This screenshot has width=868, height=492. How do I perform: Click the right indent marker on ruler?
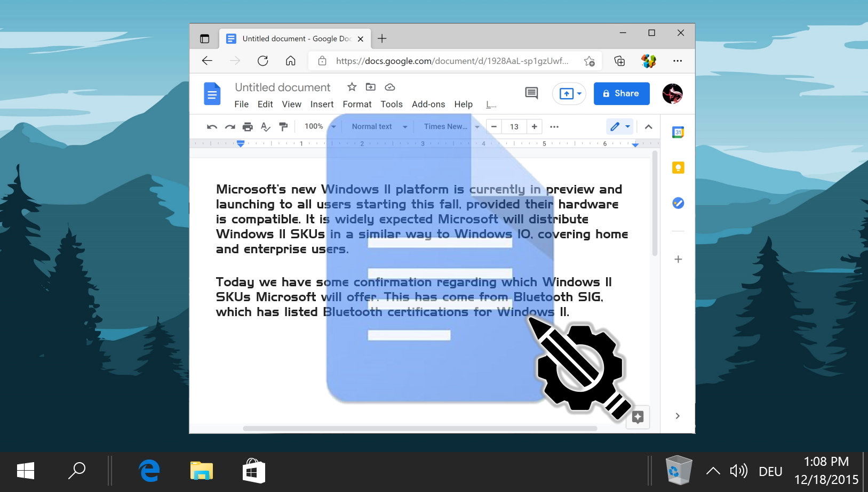pos(635,144)
